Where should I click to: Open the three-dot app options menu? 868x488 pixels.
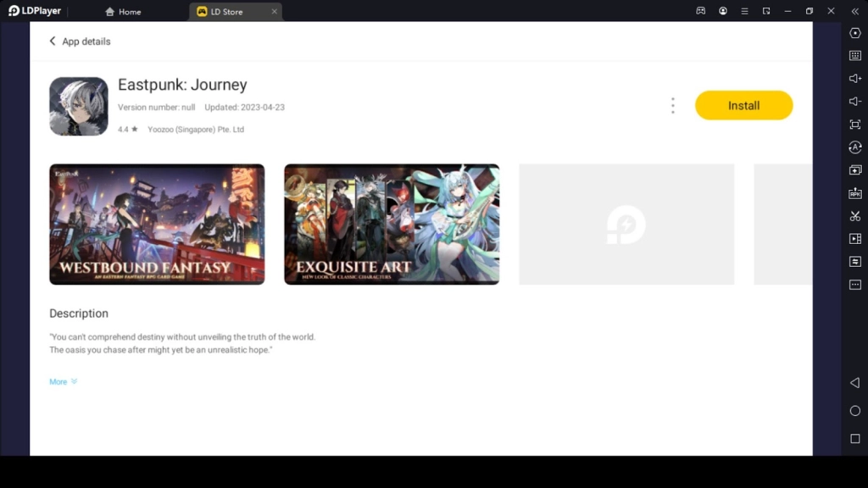pos(672,105)
